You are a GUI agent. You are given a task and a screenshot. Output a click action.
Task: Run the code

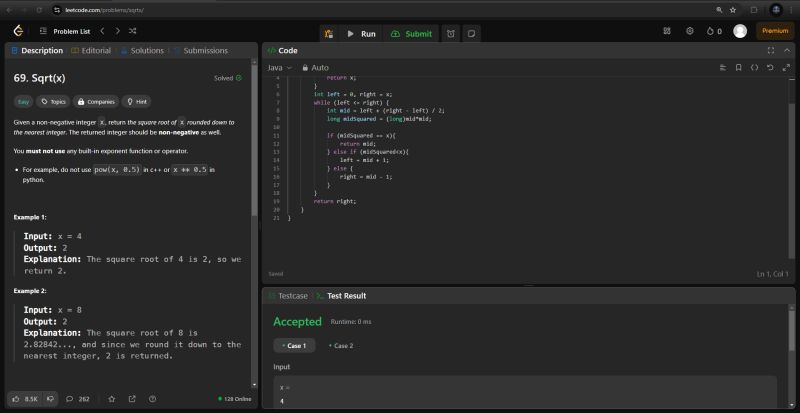tap(361, 34)
